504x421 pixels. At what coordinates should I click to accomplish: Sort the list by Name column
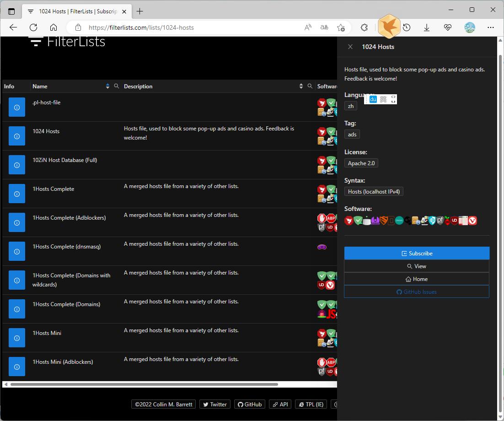pos(107,86)
